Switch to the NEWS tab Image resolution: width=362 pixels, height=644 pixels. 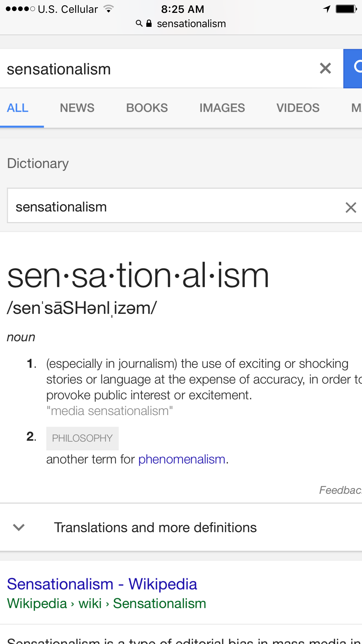(x=77, y=108)
